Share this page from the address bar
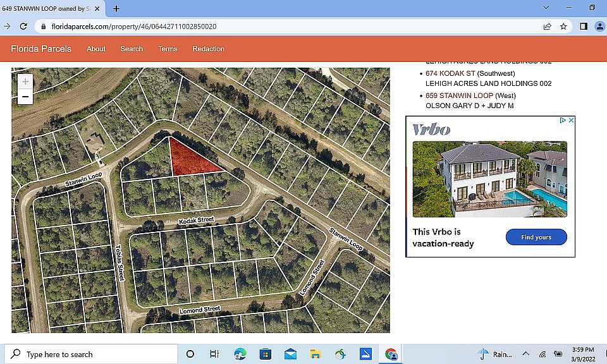607x364 pixels. (547, 27)
